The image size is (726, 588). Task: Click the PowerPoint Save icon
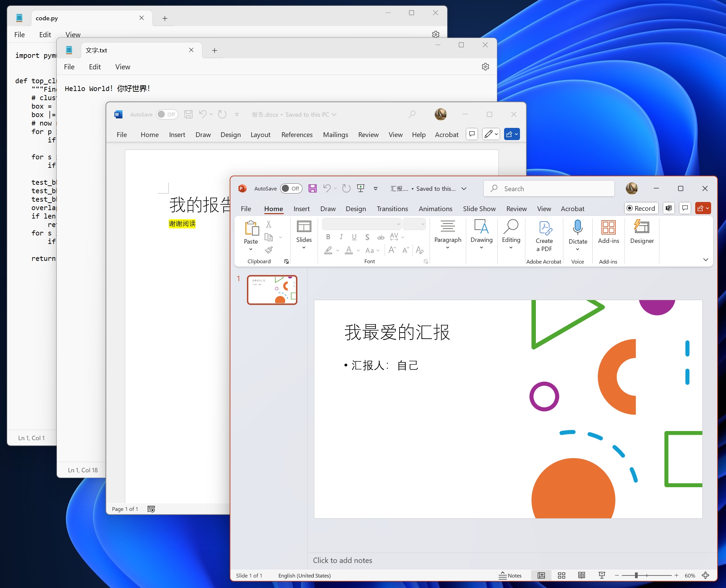312,189
